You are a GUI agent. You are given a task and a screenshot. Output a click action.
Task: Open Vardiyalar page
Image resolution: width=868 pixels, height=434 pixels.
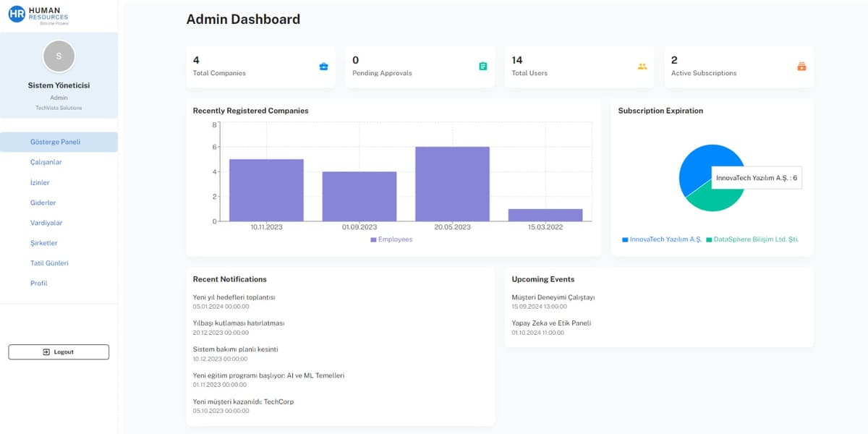59,223
